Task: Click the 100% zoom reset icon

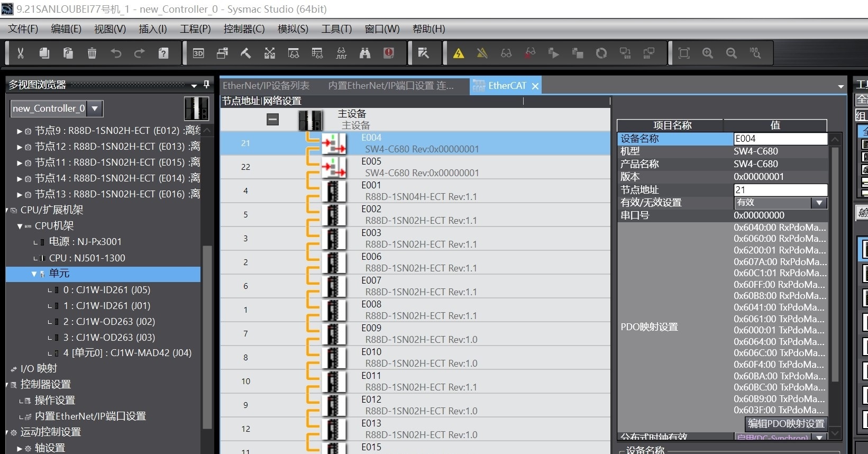Action: [755, 53]
